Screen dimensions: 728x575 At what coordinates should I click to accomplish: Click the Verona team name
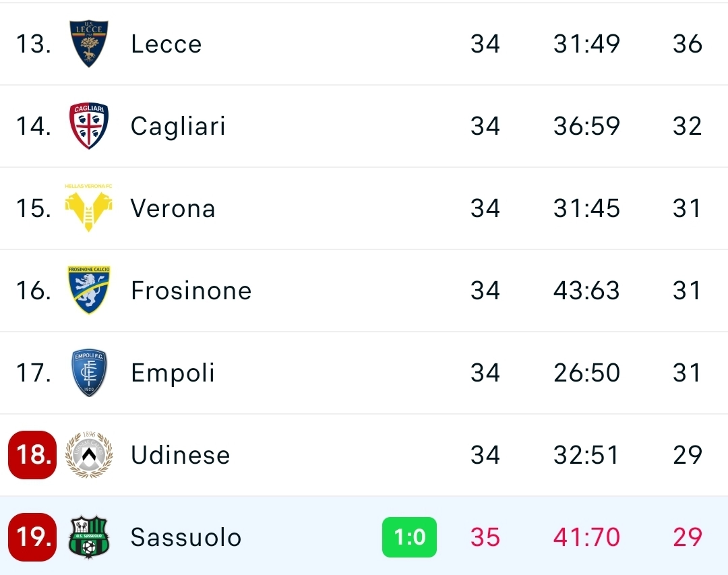(174, 208)
